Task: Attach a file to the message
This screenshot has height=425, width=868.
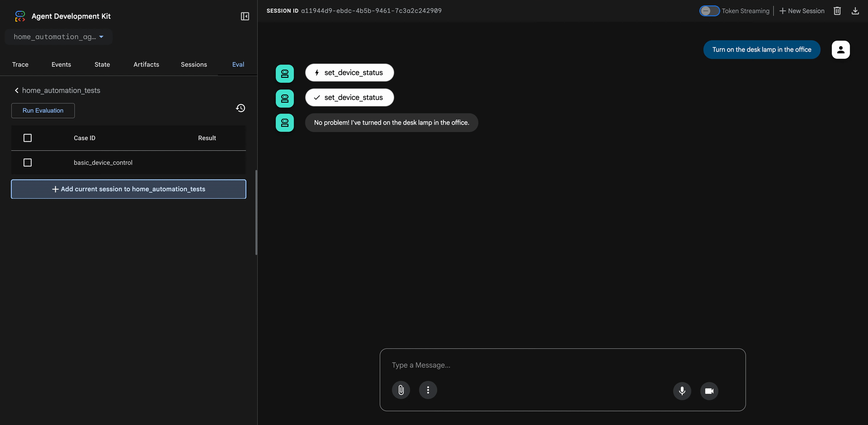Action: [401, 389]
